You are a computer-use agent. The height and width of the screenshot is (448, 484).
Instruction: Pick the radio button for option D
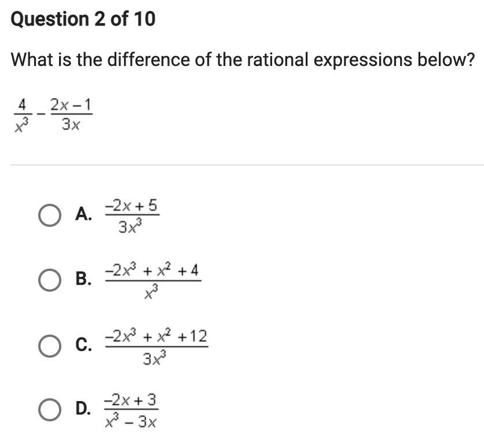(x=49, y=410)
